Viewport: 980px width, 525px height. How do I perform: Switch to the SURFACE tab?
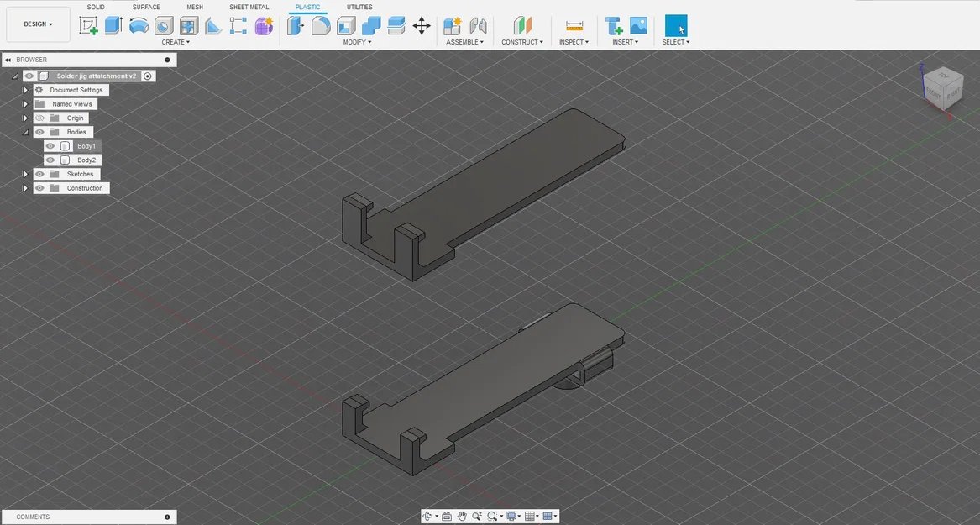tap(145, 7)
